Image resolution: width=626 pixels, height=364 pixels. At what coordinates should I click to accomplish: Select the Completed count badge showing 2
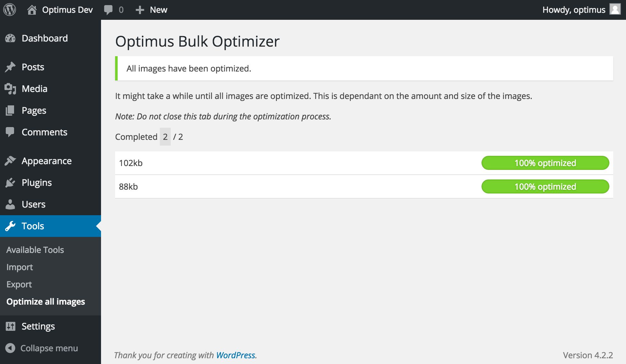tap(165, 137)
